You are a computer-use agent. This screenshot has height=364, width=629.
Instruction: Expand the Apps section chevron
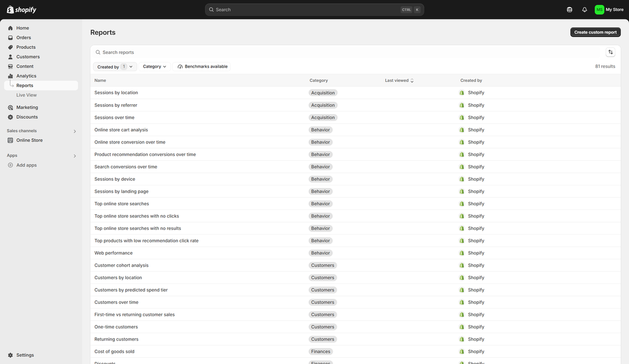coord(74,156)
